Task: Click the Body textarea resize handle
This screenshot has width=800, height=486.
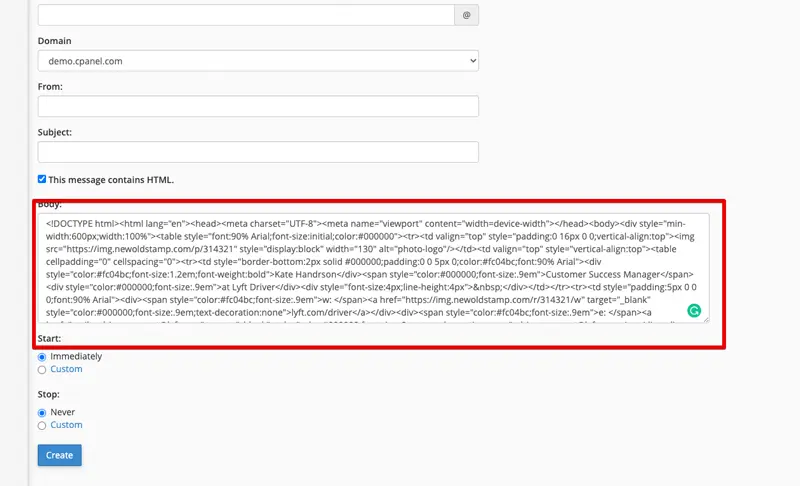Action: [706, 319]
